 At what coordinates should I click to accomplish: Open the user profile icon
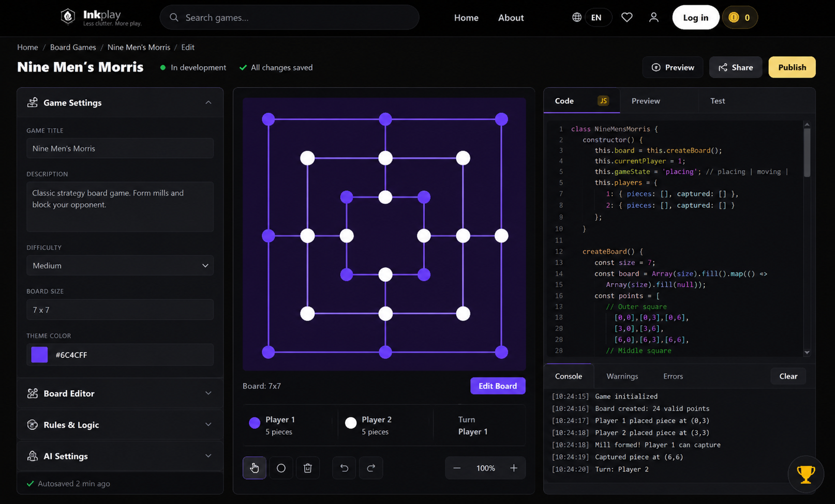(x=654, y=18)
